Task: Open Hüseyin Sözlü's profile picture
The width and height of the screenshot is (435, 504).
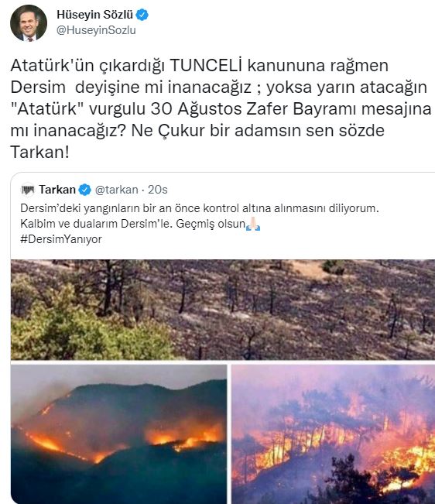Action: (x=29, y=23)
